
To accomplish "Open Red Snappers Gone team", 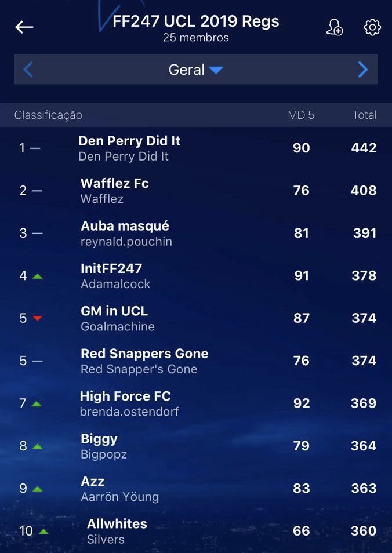I will coord(196,361).
